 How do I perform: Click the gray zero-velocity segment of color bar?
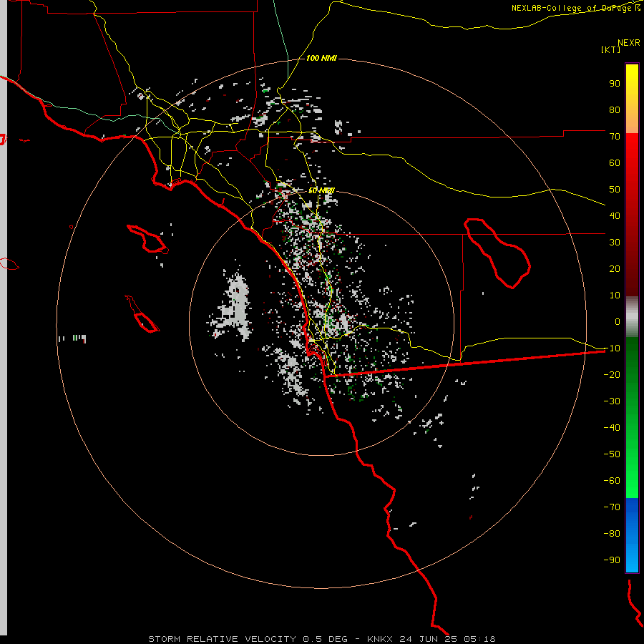tap(632, 317)
